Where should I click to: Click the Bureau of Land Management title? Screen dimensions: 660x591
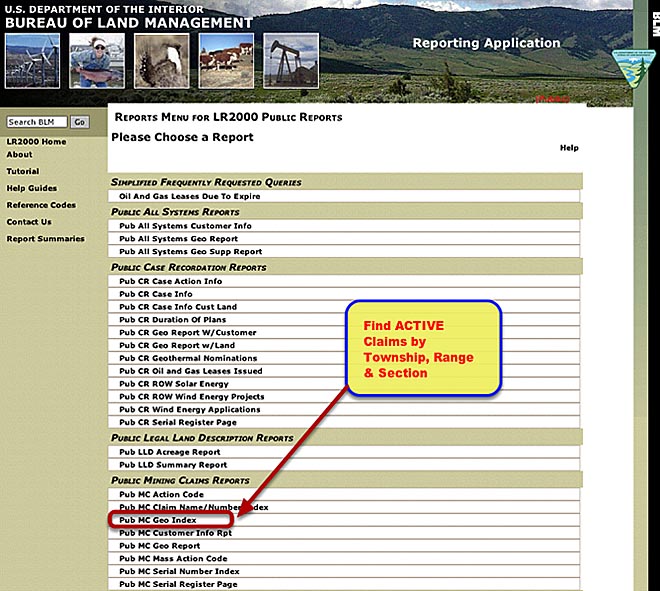pyautogui.click(x=129, y=23)
